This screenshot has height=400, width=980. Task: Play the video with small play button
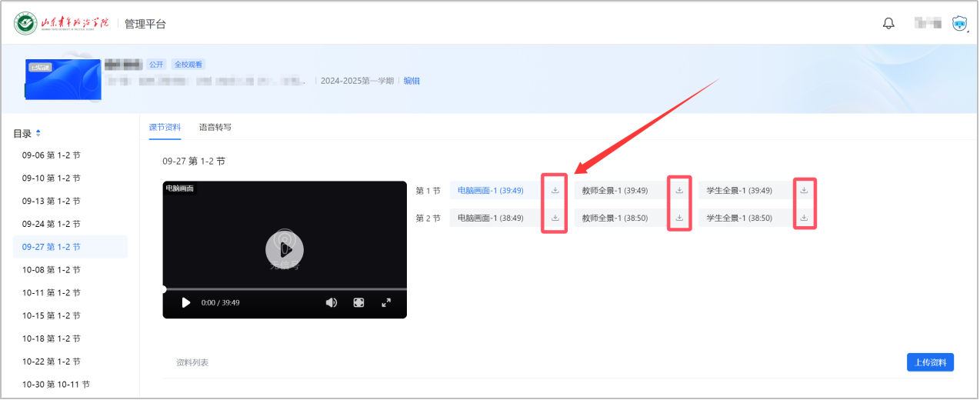click(x=185, y=303)
